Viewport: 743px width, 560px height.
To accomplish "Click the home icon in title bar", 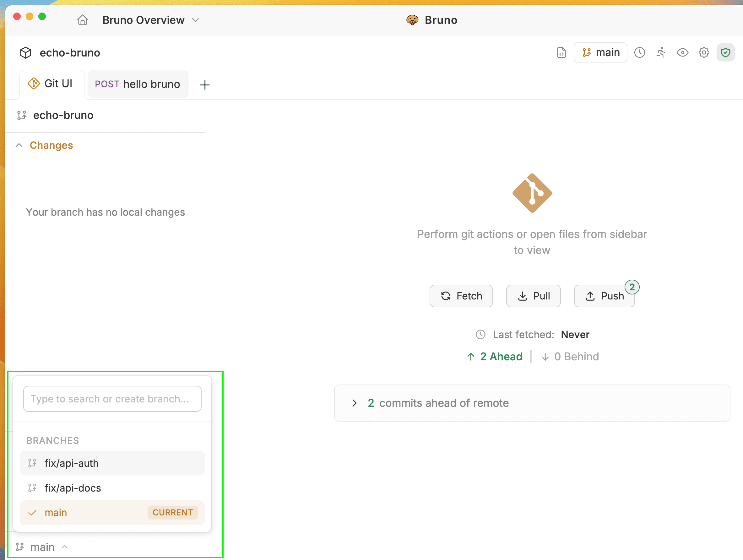I will pos(82,20).
